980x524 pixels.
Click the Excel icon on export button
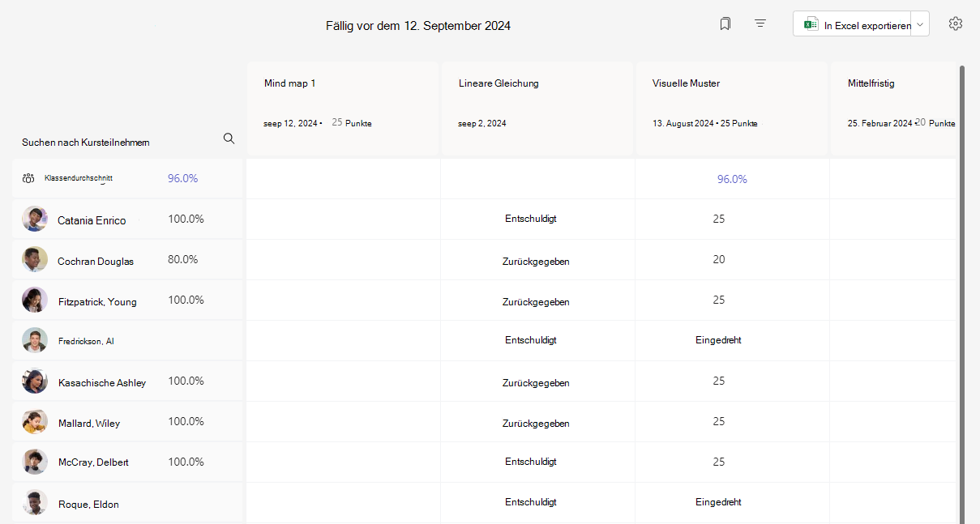(811, 25)
